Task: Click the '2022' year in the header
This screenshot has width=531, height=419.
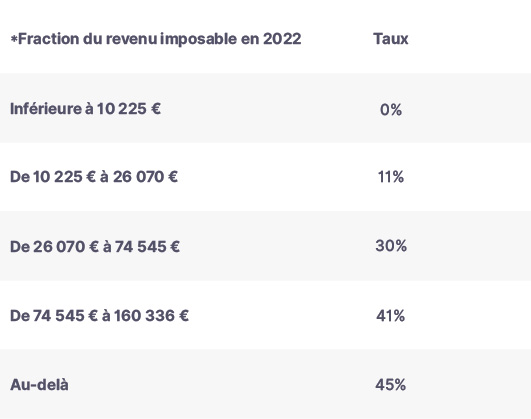Action: point(282,39)
